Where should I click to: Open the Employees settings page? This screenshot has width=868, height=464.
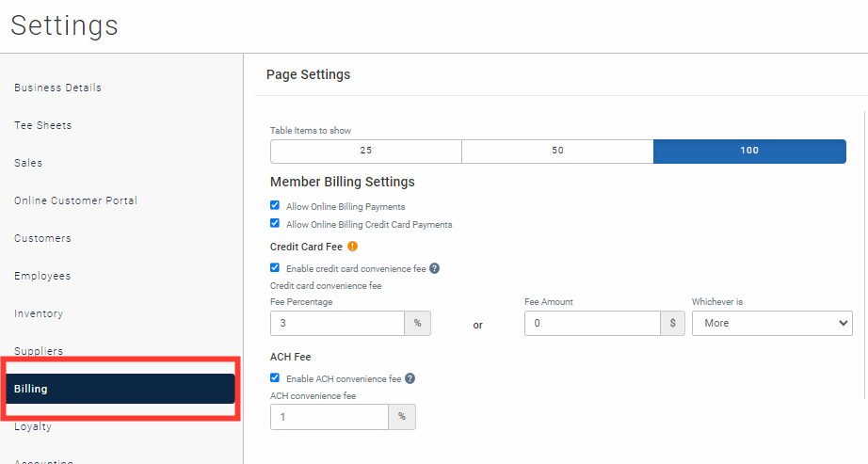click(42, 276)
